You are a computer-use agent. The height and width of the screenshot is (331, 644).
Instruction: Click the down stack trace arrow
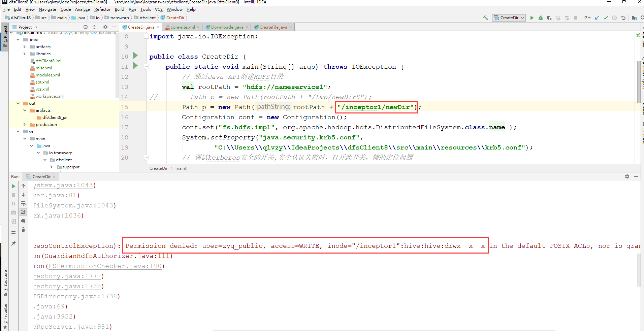[23, 195]
